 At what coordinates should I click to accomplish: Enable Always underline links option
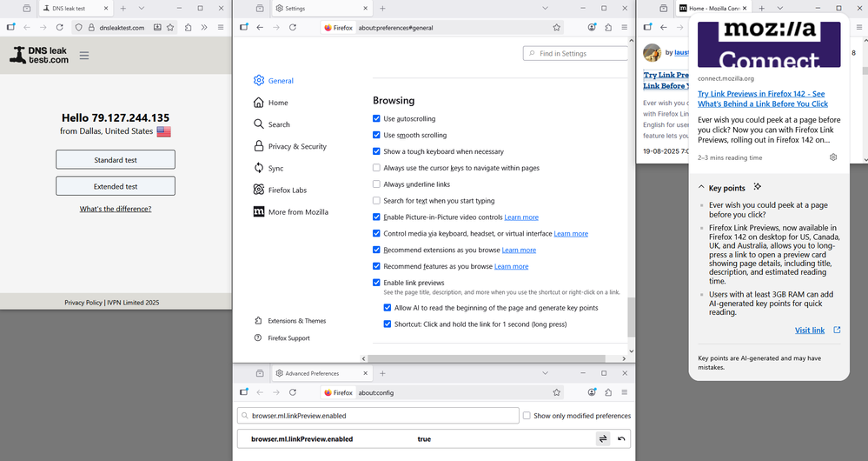coord(376,184)
